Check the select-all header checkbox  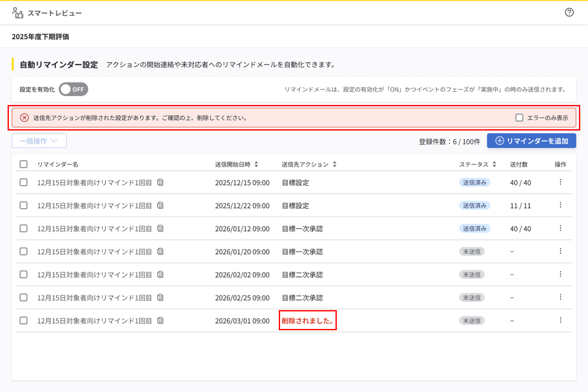pos(23,164)
